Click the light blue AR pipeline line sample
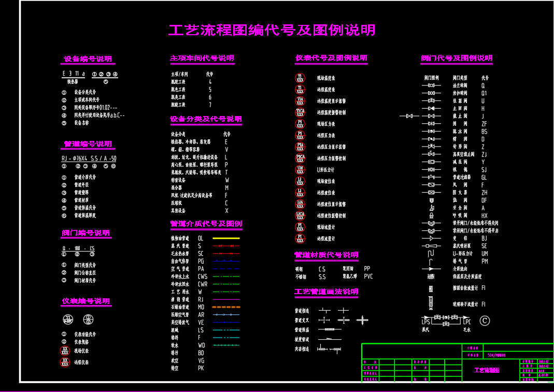The width and height of the screenshot is (554, 392). pos(226,315)
